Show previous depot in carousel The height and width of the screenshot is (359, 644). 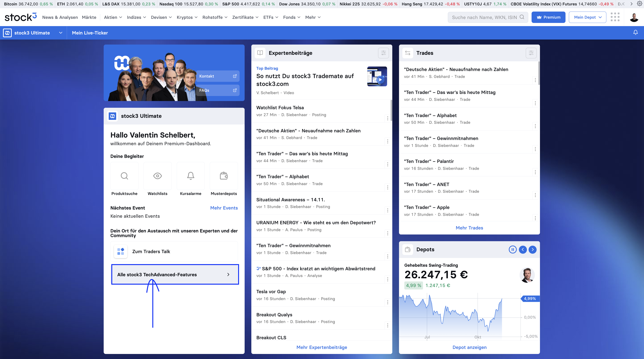pyautogui.click(x=522, y=249)
